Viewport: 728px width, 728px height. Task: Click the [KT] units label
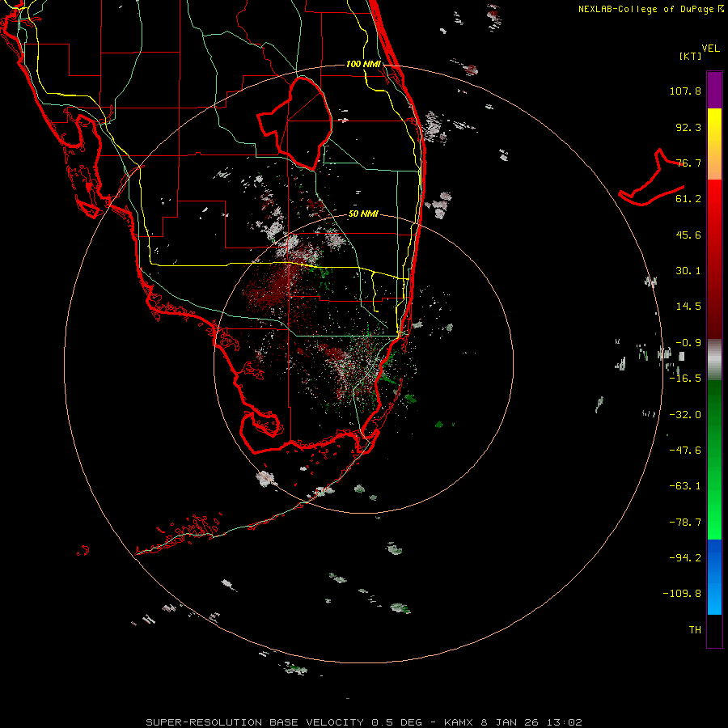pyautogui.click(x=690, y=56)
